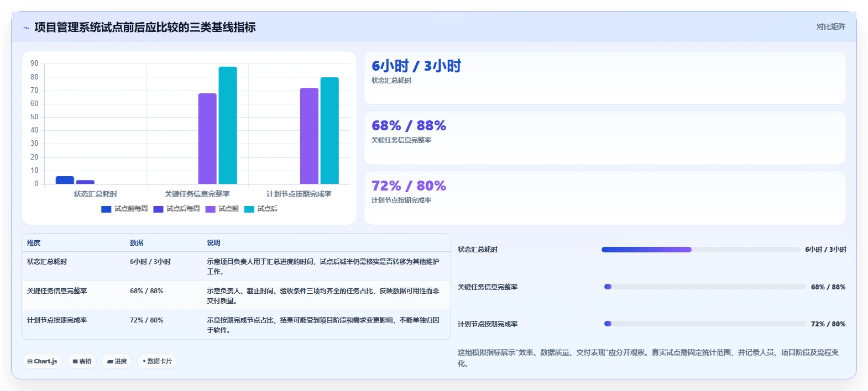Click 计划节点按期完成率 in the table
This screenshot has height=391, width=868.
coord(57,320)
